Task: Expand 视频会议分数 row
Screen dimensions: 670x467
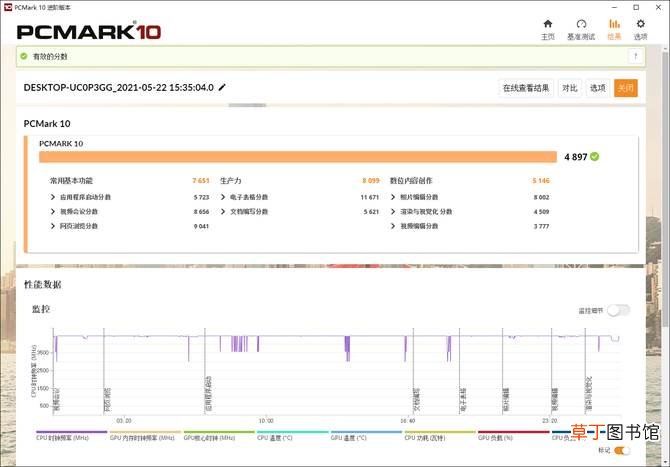Action: [x=53, y=211]
